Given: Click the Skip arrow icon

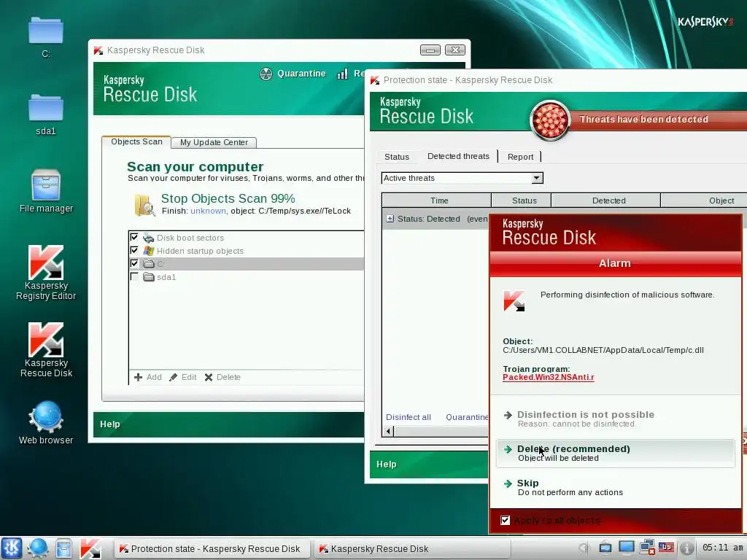Looking at the screenshot, I should pyautogui.click(x=508, y=483).
